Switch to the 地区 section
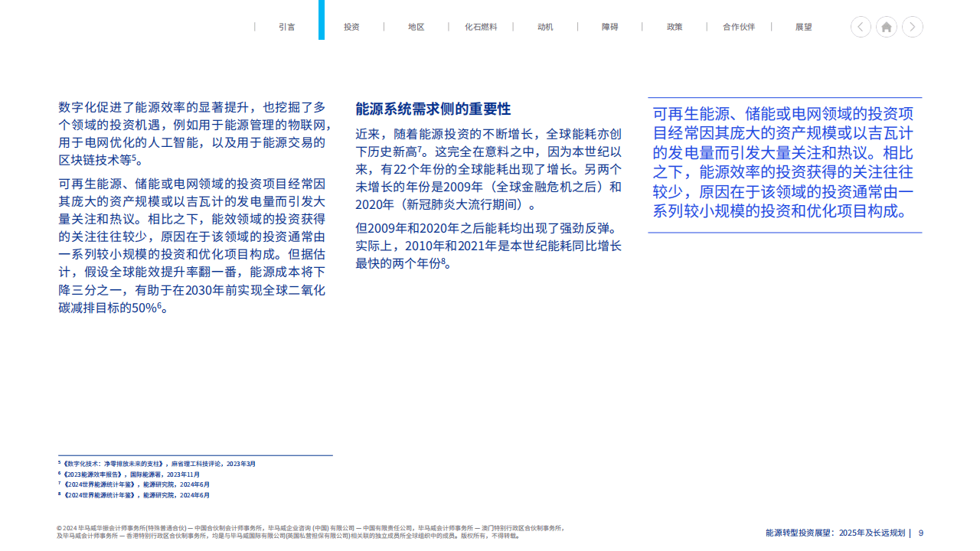This screenshot has width=980, height=551. click(416, 27)
